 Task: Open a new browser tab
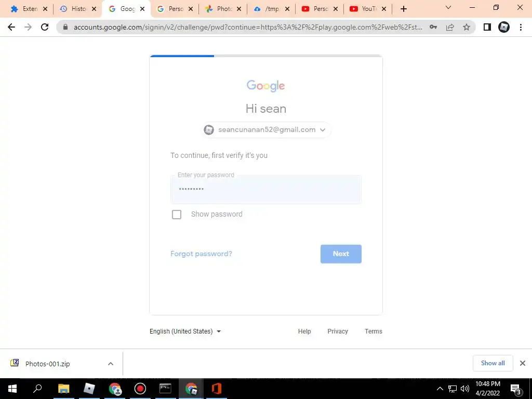pos(403,9)
